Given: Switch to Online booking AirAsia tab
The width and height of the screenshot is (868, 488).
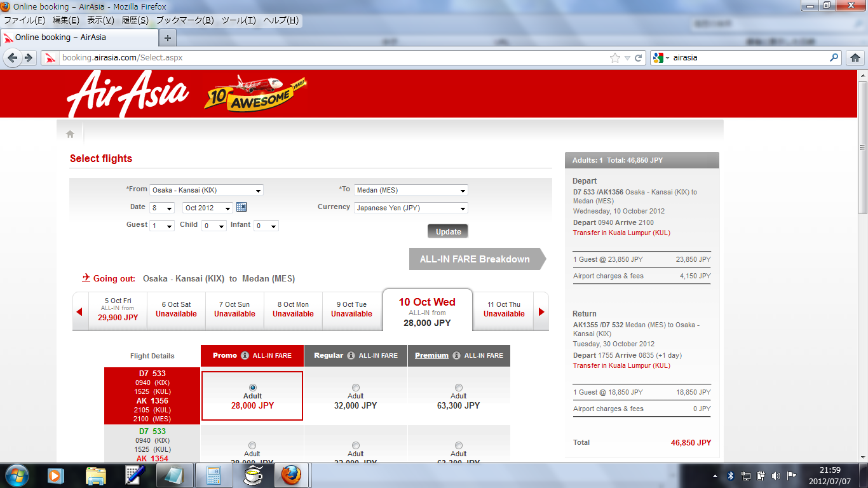Looking at the screenshot, I should pos(79,37).
